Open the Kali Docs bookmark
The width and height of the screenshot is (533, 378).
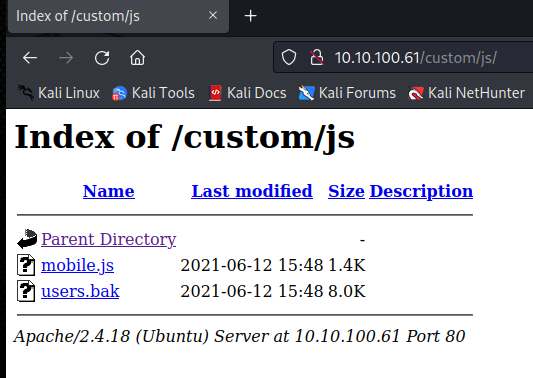click(247, 93)
